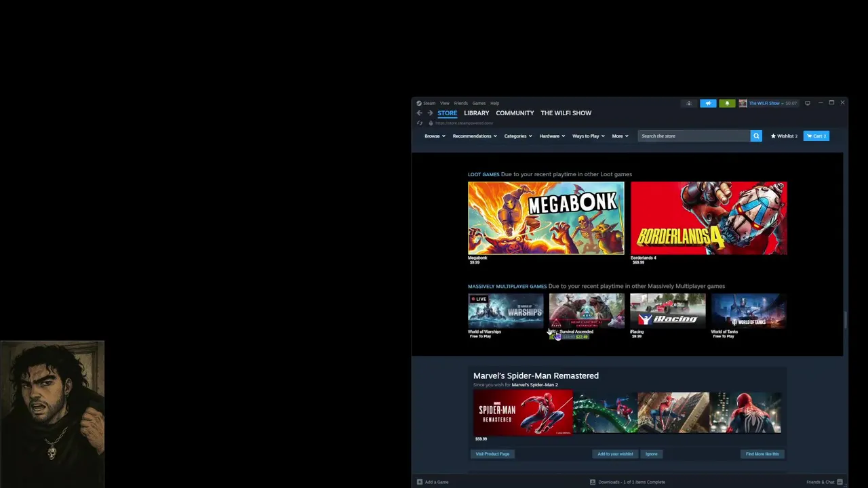Switch to Big Picture mode via the monitor icon

pos(808,103)
